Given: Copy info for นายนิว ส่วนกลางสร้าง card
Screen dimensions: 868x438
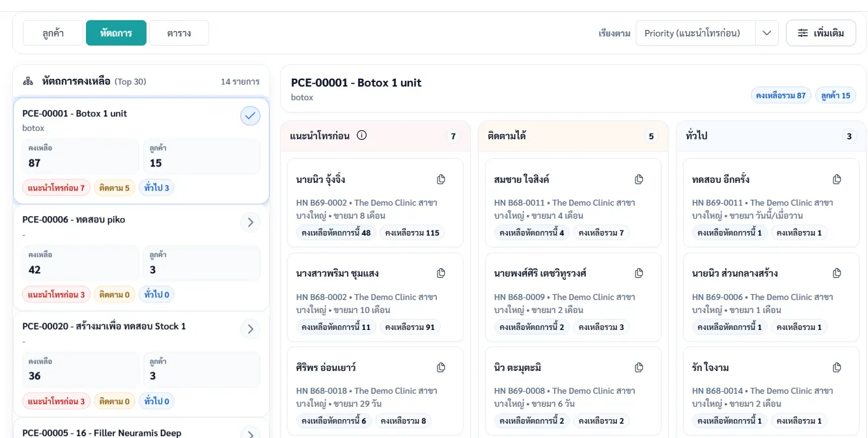Looking at the screenshot, I should coord(837,273).
